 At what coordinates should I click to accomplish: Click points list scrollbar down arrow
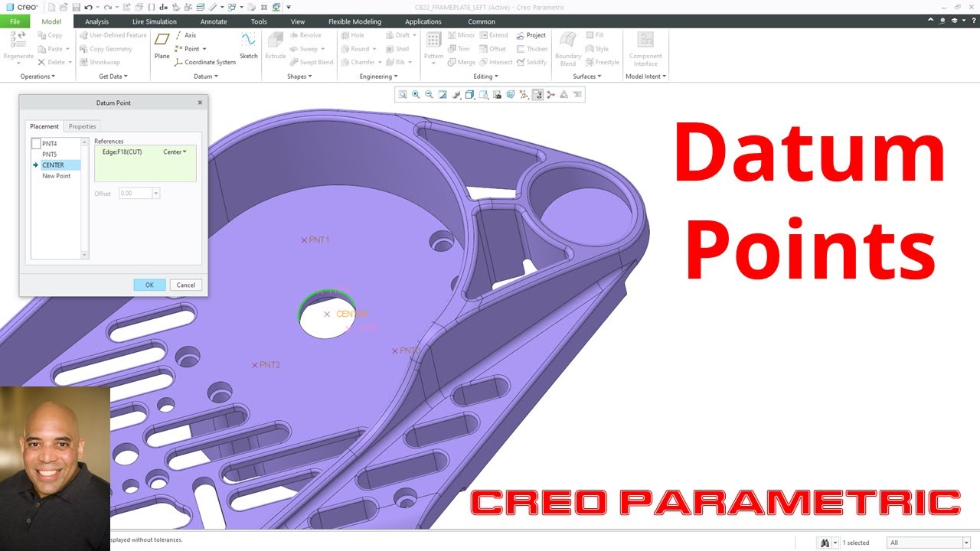click(x=84, y=256)
